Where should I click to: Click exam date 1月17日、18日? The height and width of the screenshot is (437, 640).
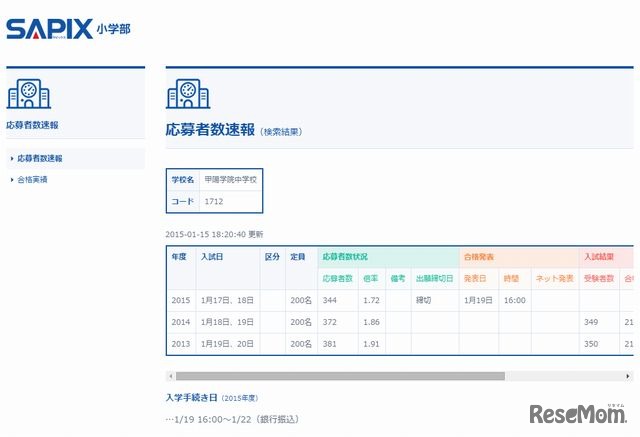click(227, 300)
